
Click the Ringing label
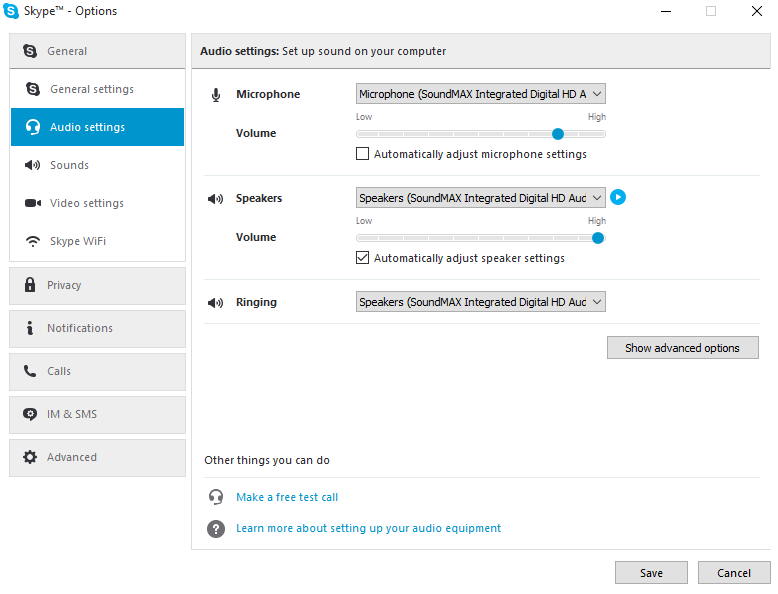(x=257, y=302)
